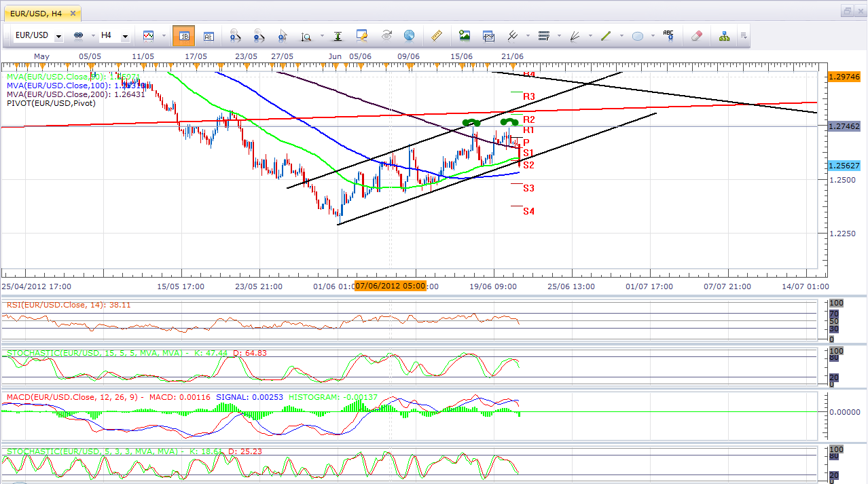The height and width of the screenshot is (484, 868).
Task: Click the MVA Close 100 indicator label
Action: (x=75, y=86)
